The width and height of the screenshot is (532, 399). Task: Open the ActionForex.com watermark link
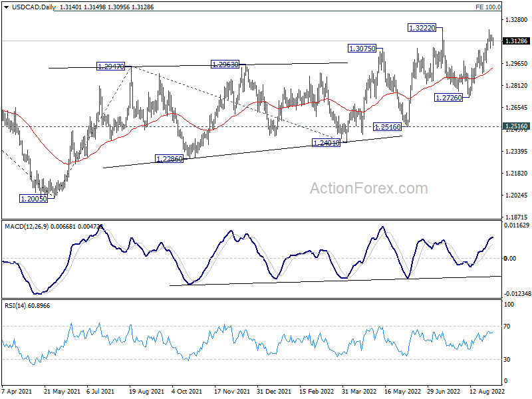pos(369,188)
